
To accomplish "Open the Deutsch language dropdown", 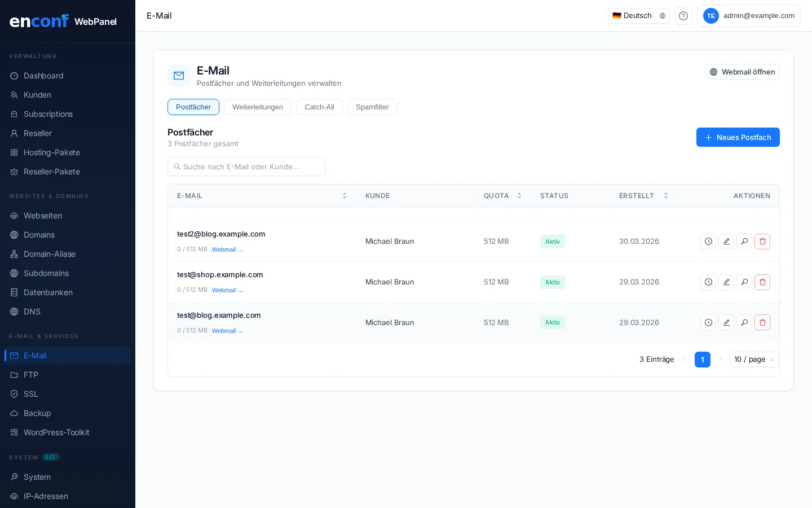I will click(x=638, y=16).
